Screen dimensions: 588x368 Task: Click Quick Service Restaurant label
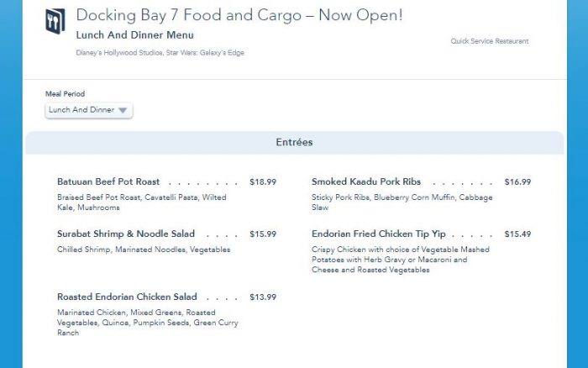coord(490,41)
